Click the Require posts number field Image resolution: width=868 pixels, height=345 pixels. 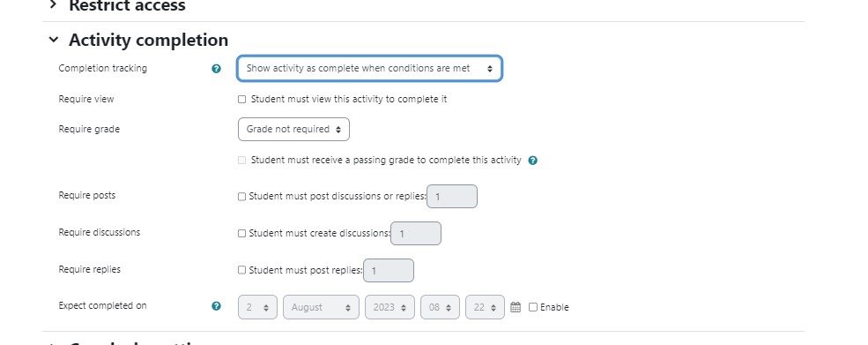[x=452, y=197]
